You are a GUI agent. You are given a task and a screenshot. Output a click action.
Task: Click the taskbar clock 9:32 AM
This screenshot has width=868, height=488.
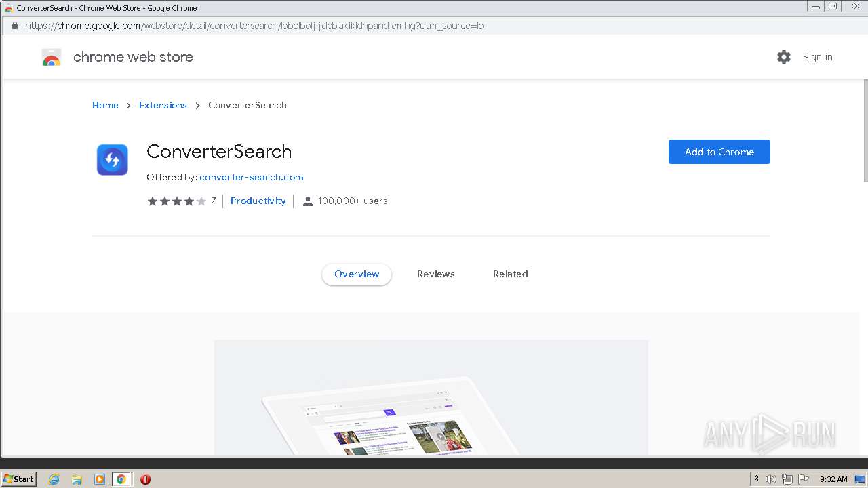click(833, 479)
